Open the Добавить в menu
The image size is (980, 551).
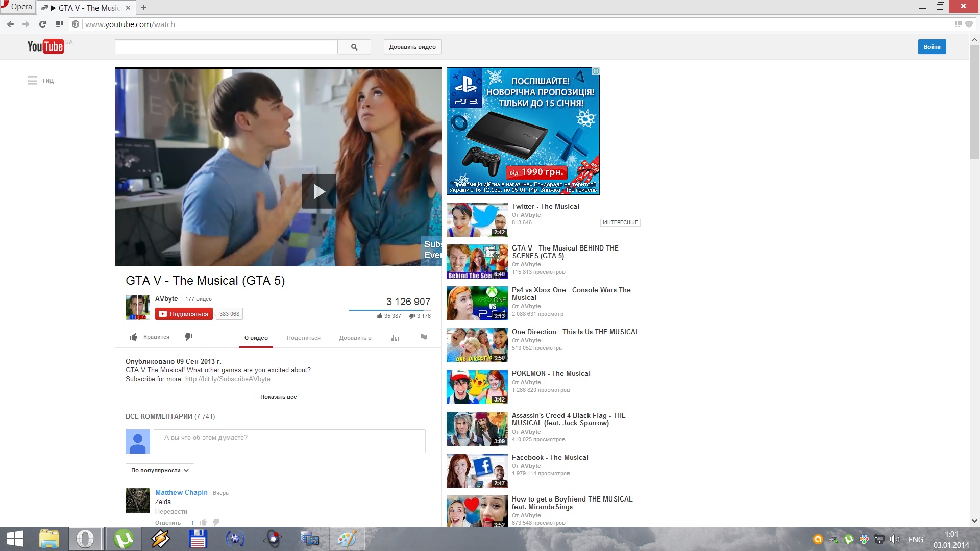[x=355, y=338]
